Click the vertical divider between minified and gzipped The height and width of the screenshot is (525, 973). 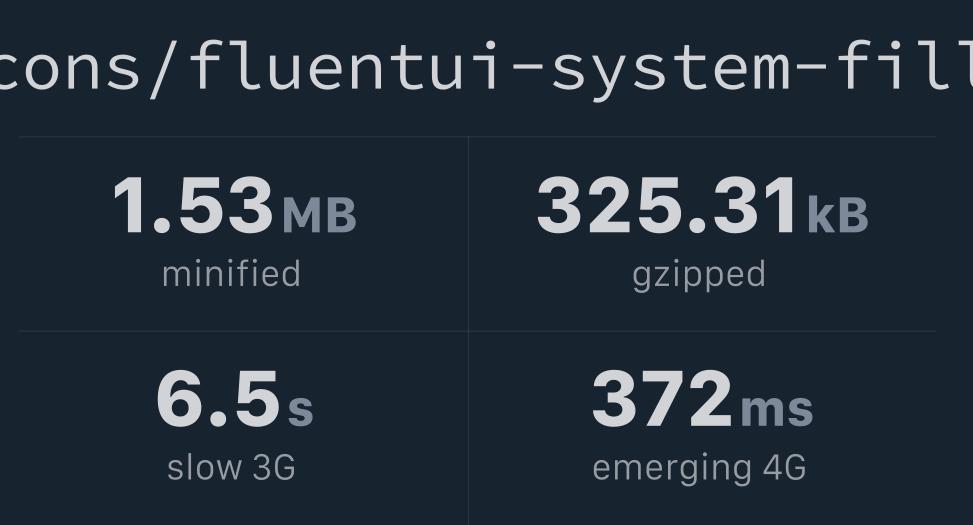click(x=468, y=234)
